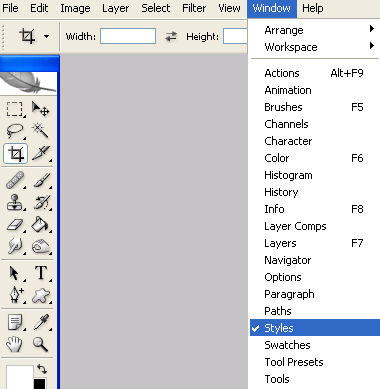Screen dimensions: 380x389
Task: Show the Info palette
Action: (x=315, y=209)
